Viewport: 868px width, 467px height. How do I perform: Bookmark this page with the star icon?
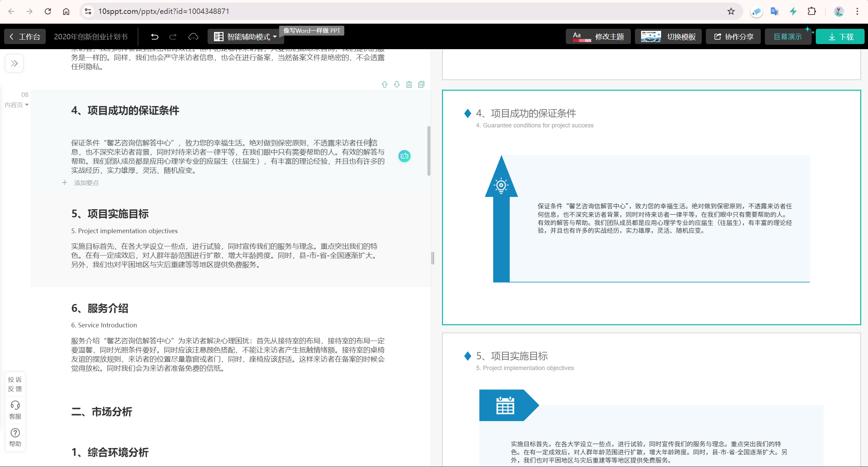(x=731, y=11)
